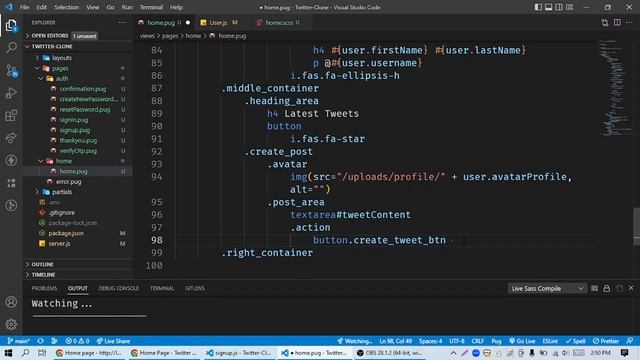Click Spaces: 4 indentation setting

431,341
